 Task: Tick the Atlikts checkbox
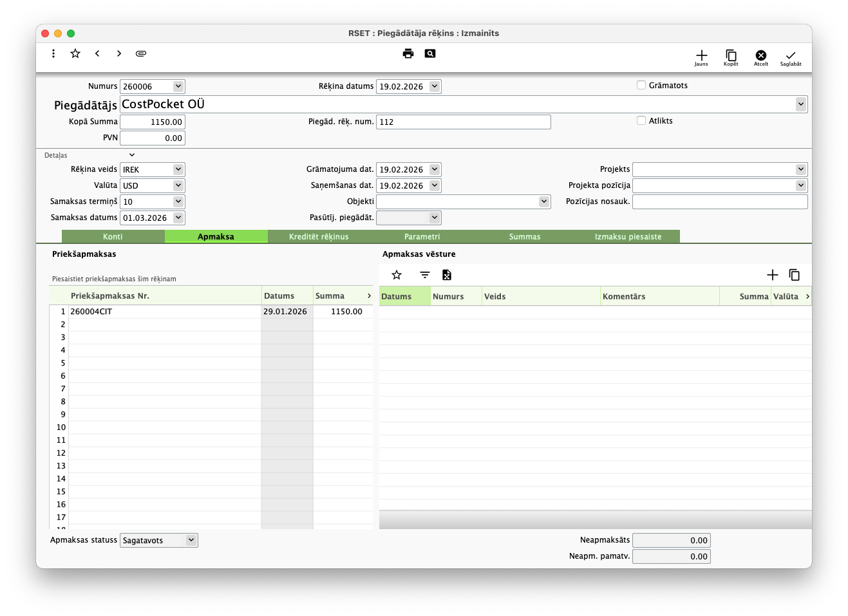[641, 120]
